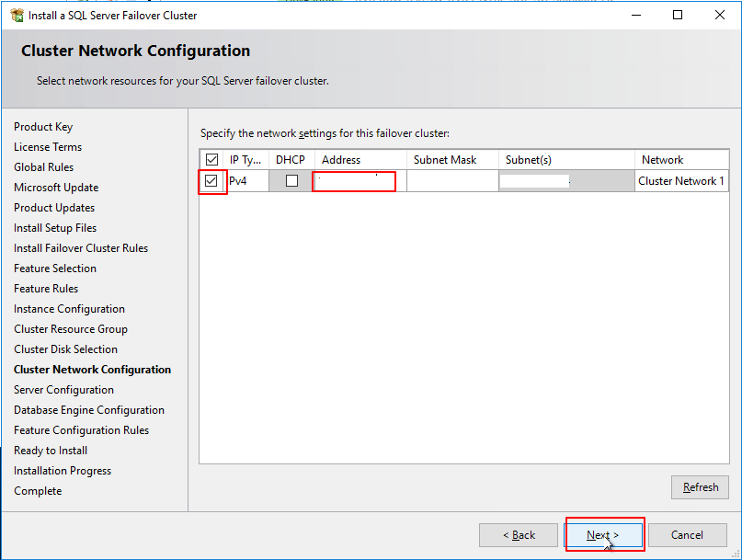The image size is (742, 560).
Task: Cancel the installation wizard
Action: click(x=688, y=534)
